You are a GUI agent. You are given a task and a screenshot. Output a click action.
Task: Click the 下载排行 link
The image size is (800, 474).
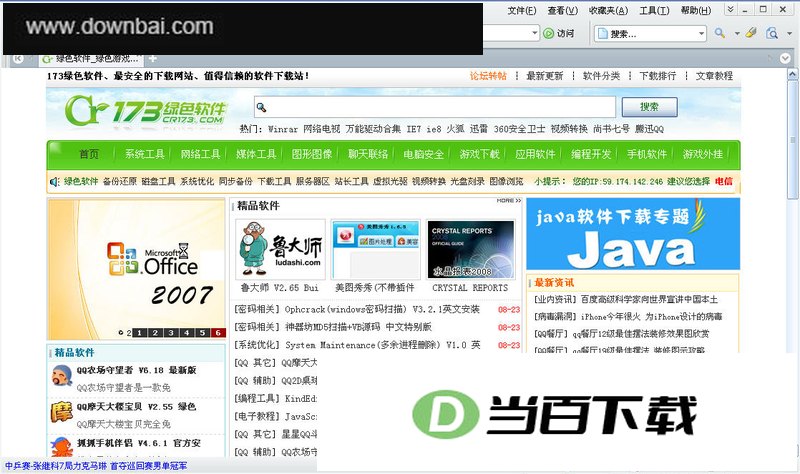(x=658, y=76)
